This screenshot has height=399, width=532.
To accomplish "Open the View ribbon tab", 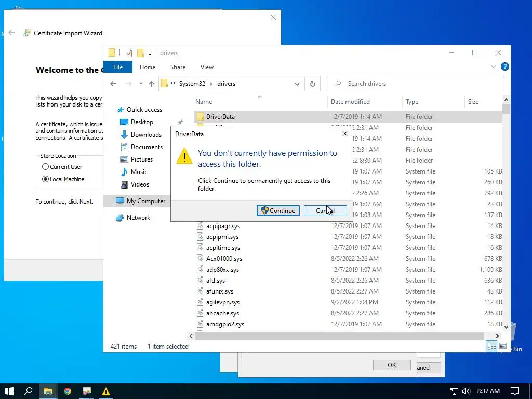I will click(207, 67).
